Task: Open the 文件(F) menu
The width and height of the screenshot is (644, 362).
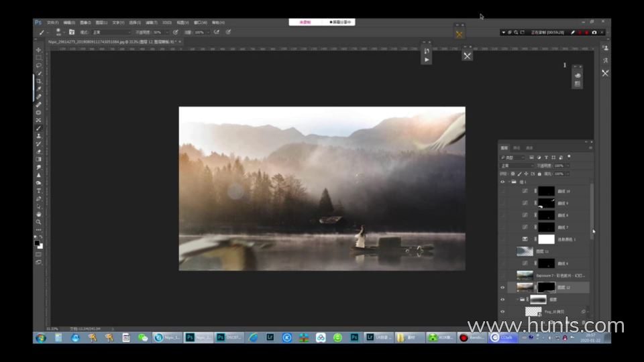Action: pos(52,22)
